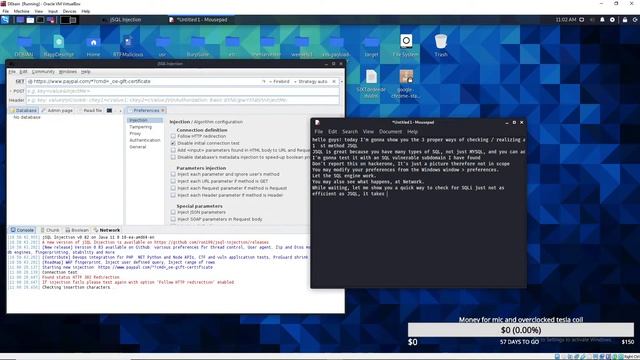
Task: Open the target folder on the desktop
Action: (x=371, y=45)
